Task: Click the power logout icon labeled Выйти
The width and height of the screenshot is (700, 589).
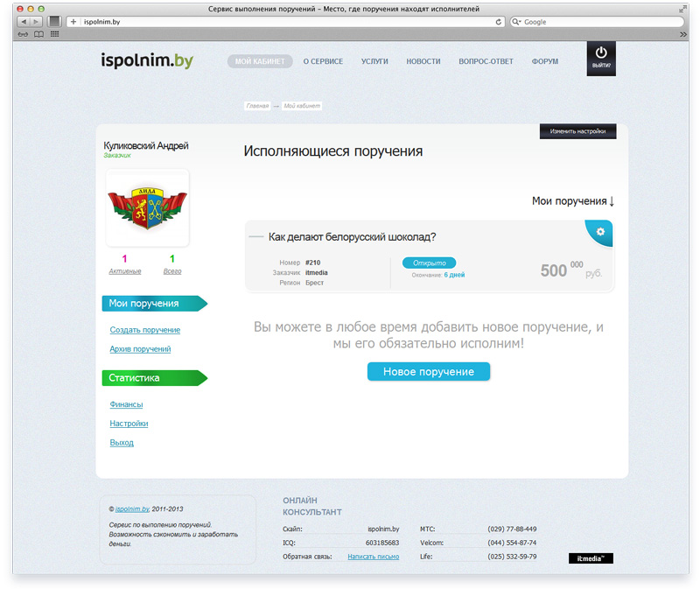Action: (601, 59)
